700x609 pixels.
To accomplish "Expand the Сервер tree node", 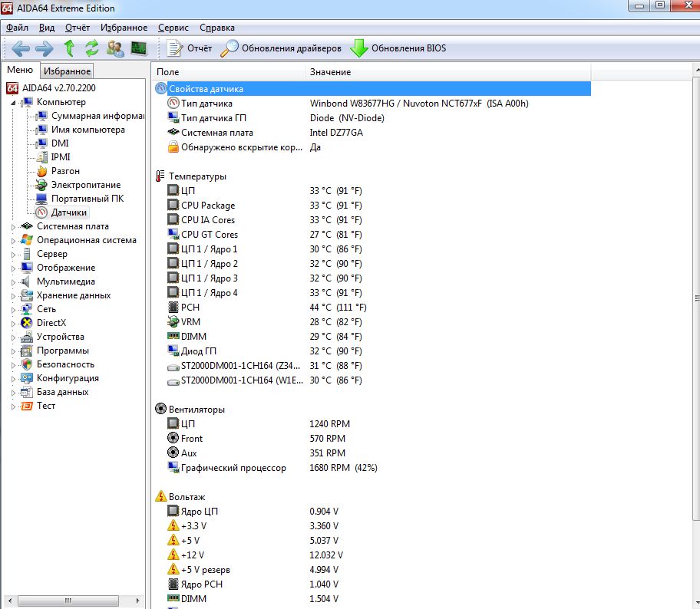I will 13,255.
